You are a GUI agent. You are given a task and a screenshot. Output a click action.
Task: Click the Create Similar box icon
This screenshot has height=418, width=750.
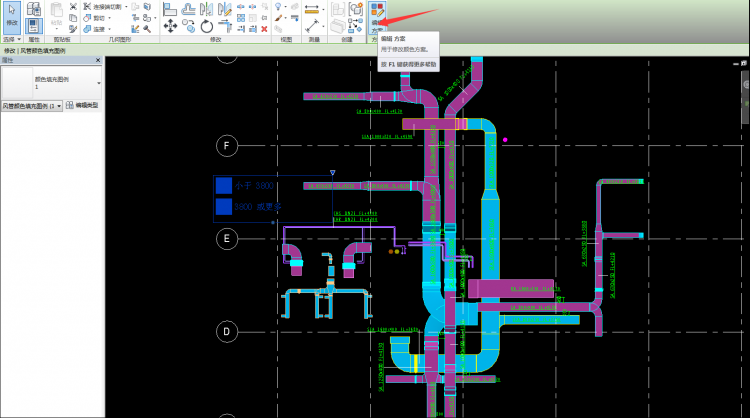tap(340, 25)
